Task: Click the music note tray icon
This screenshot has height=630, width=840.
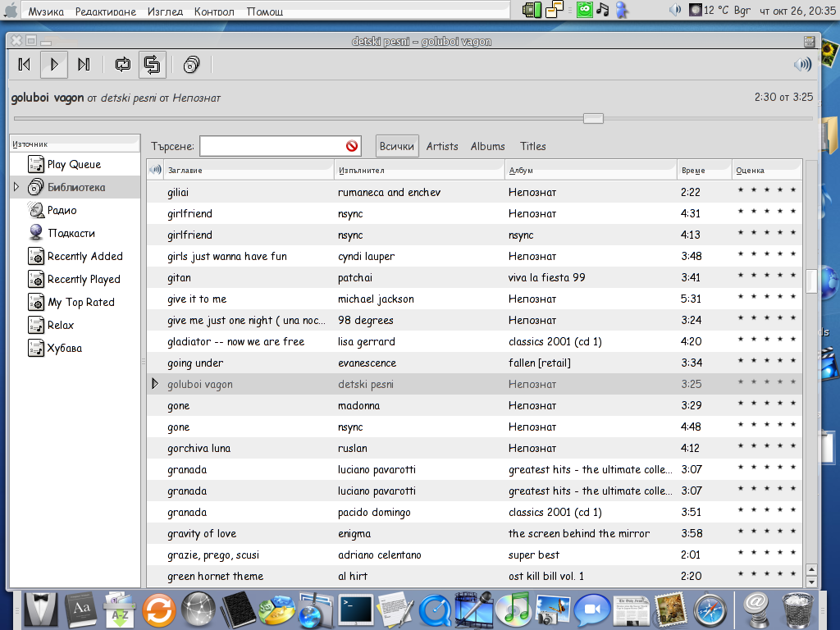Action: coord(603,10)
